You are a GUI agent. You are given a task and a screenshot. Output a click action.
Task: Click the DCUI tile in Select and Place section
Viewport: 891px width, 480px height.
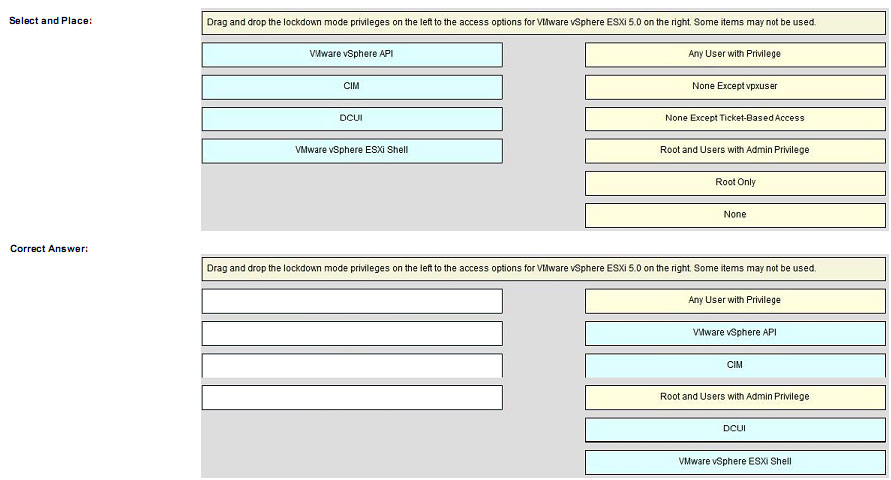click(x=352, y=119)
